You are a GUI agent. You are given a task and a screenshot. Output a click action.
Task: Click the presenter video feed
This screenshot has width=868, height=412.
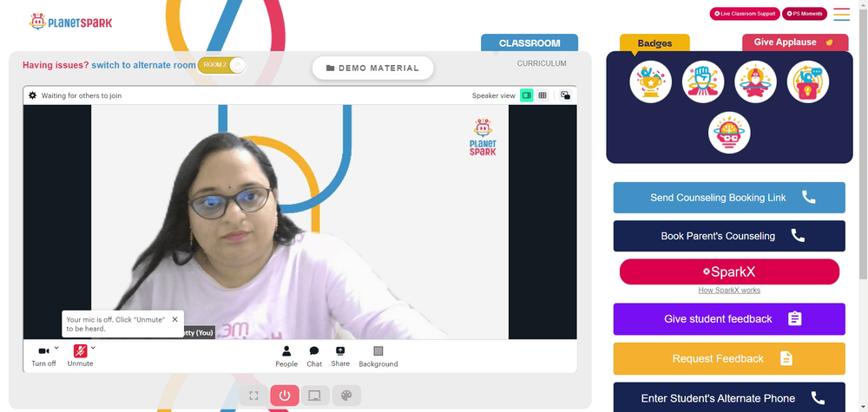pos(299,222)
